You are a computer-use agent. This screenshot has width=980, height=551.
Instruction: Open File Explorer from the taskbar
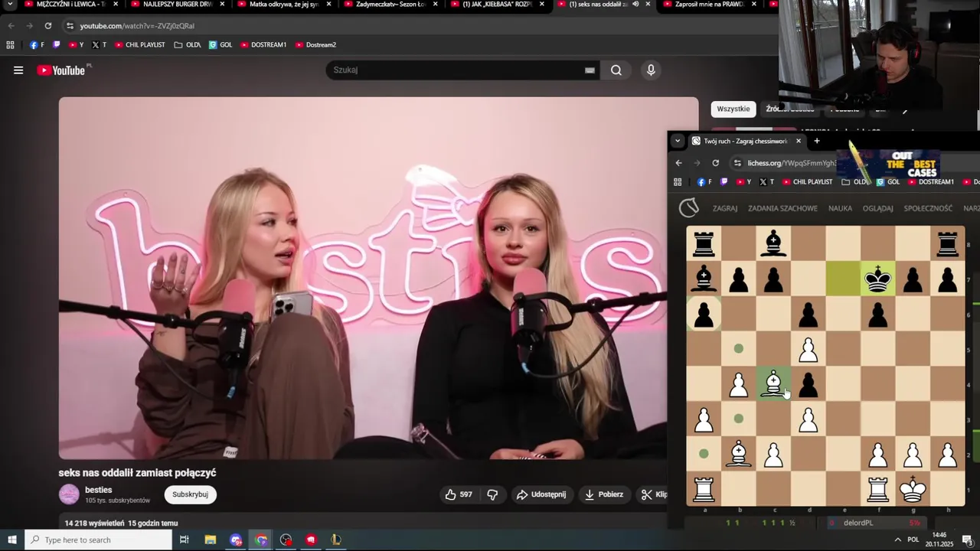point(211,540)
